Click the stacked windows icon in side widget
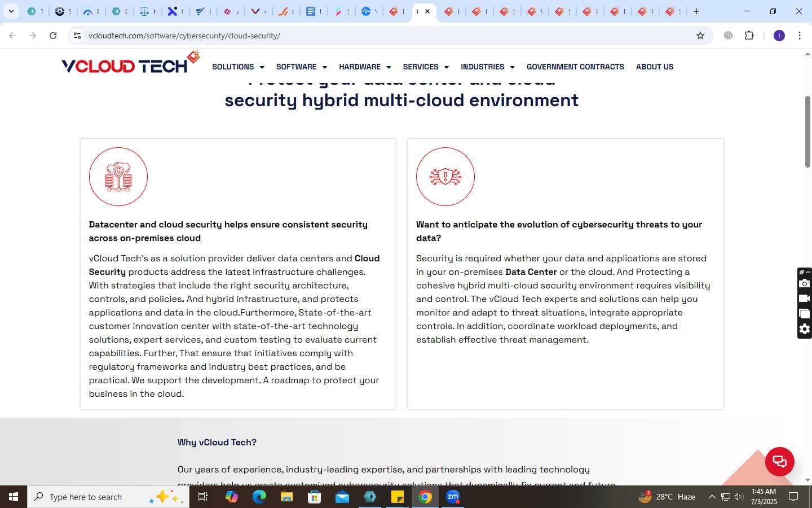This screenshot has height=508, width=812. pyautogui.click(x=805, y=314)
